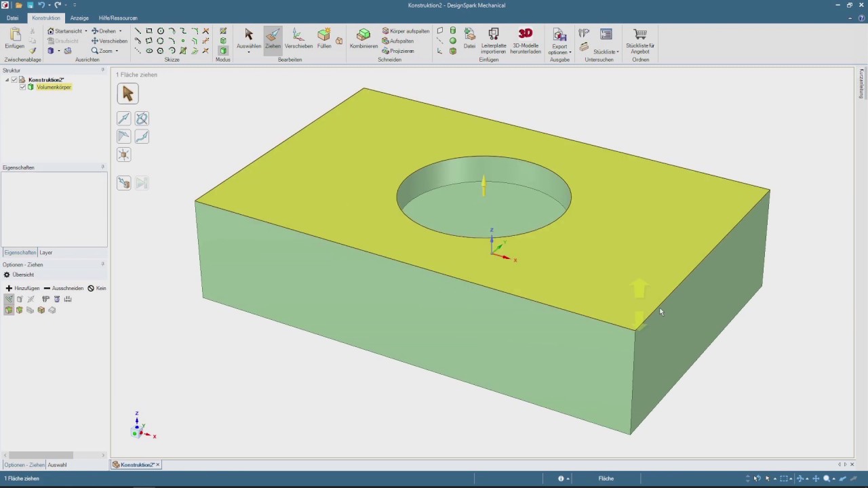
Task: Switch to the Layer tab
Action: pos(45,253)
